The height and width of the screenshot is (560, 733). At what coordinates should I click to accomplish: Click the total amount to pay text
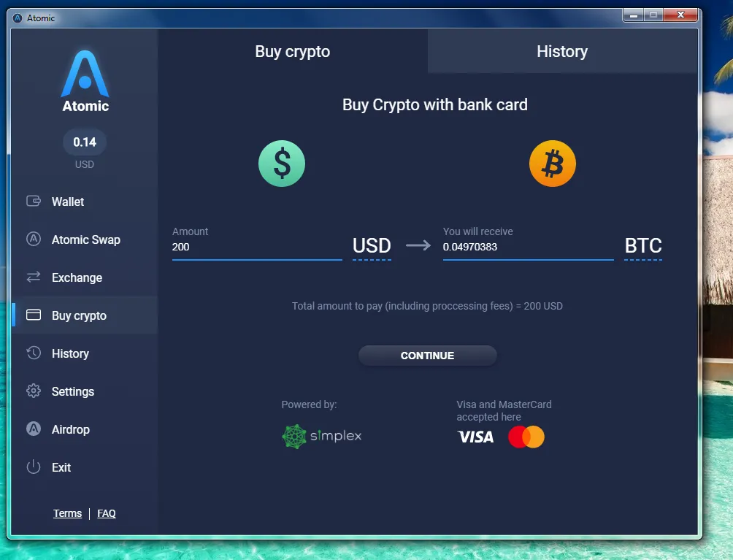(427, 306)
